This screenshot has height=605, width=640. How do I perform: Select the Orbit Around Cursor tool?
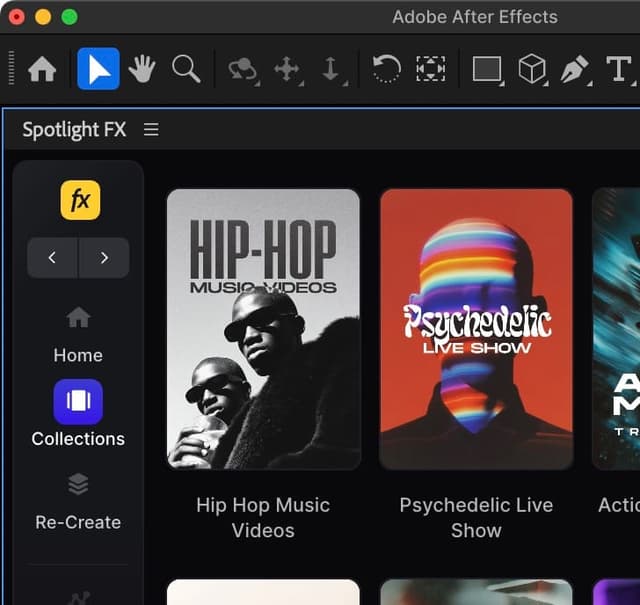point(243,69)
